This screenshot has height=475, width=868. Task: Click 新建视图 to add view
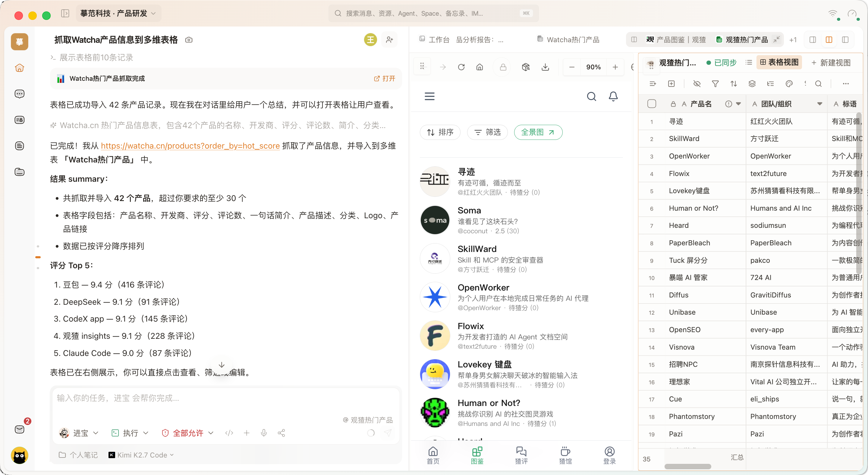pos(831,62)
